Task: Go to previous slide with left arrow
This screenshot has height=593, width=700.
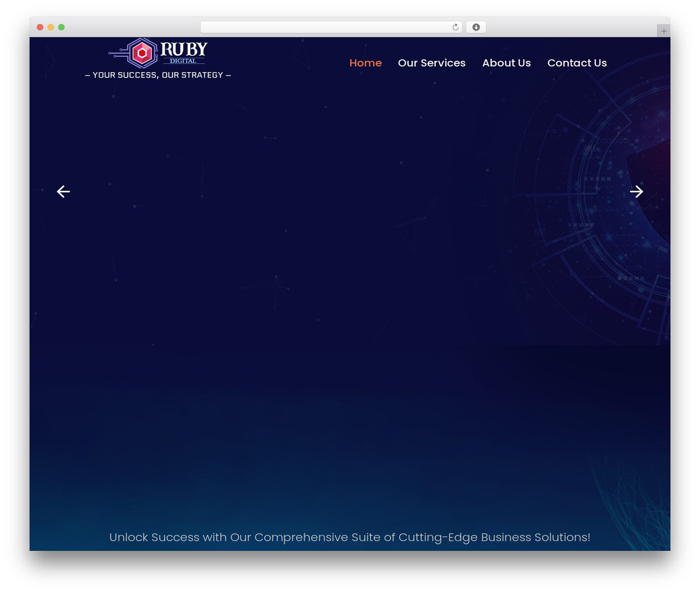Action: (63, 191)
